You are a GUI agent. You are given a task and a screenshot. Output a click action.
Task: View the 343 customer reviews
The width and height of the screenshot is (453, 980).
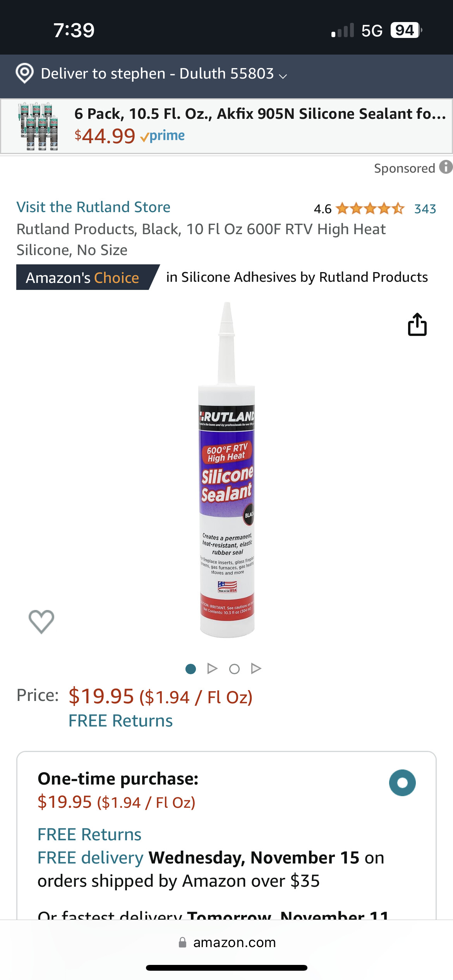click(425, 209)
